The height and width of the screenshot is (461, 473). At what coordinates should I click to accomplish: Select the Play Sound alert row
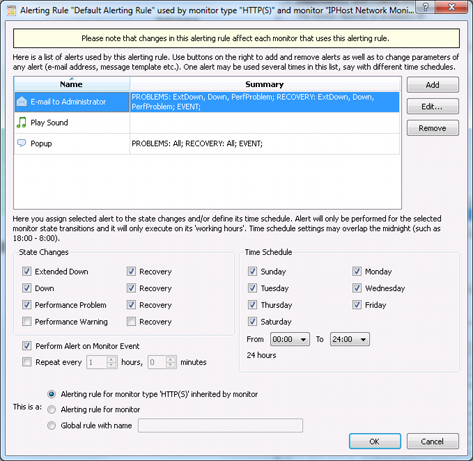click(207, 123)
